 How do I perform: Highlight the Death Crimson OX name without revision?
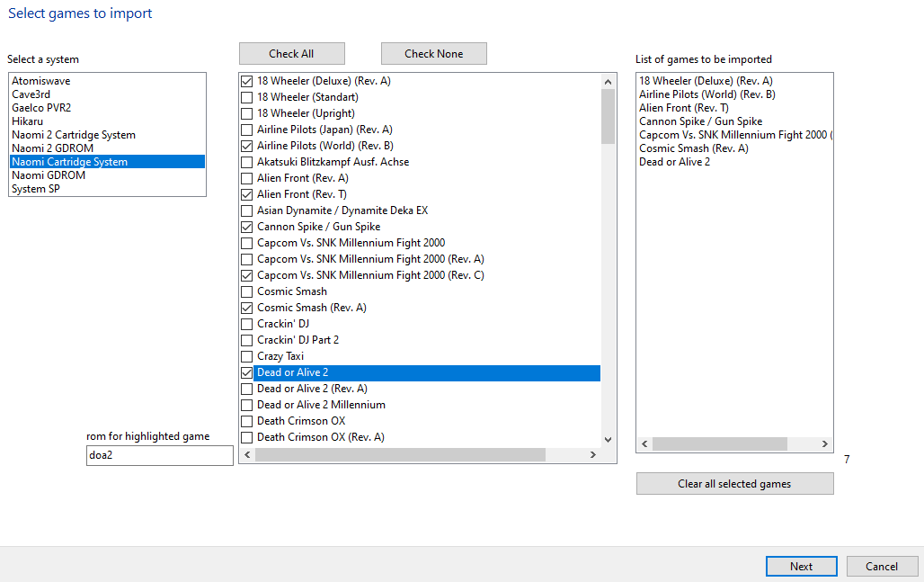[301, 421]
